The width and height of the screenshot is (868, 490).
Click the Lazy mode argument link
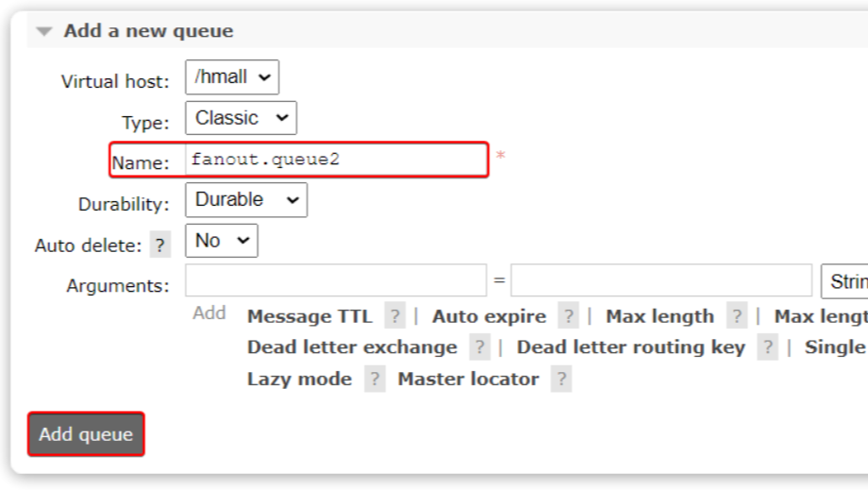(x=299, y=380)
